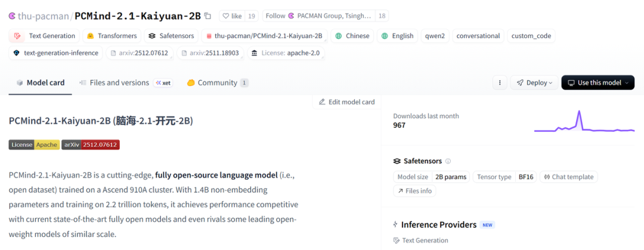Click the Inference Providers heading

tap(439, 225)
